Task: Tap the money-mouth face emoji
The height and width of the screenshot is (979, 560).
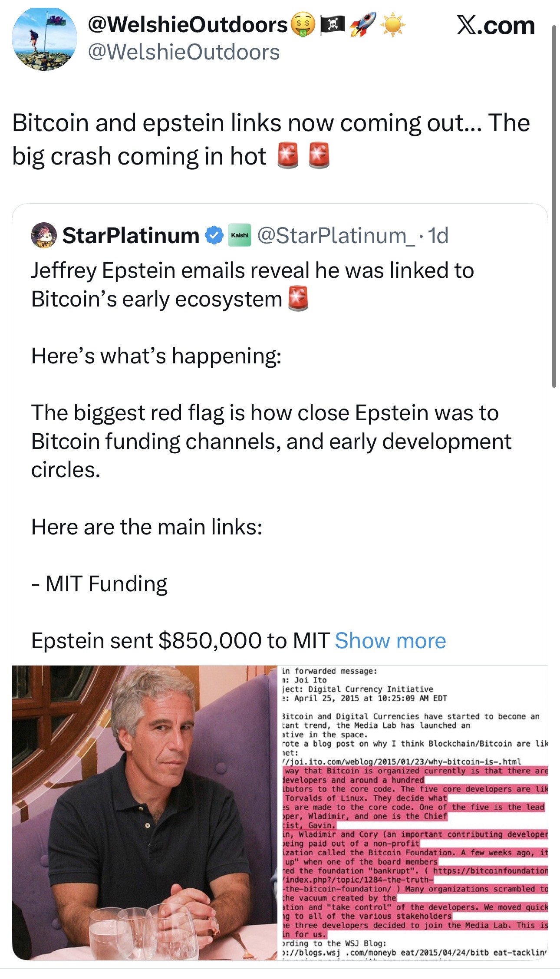Action: tap(303, 25)
